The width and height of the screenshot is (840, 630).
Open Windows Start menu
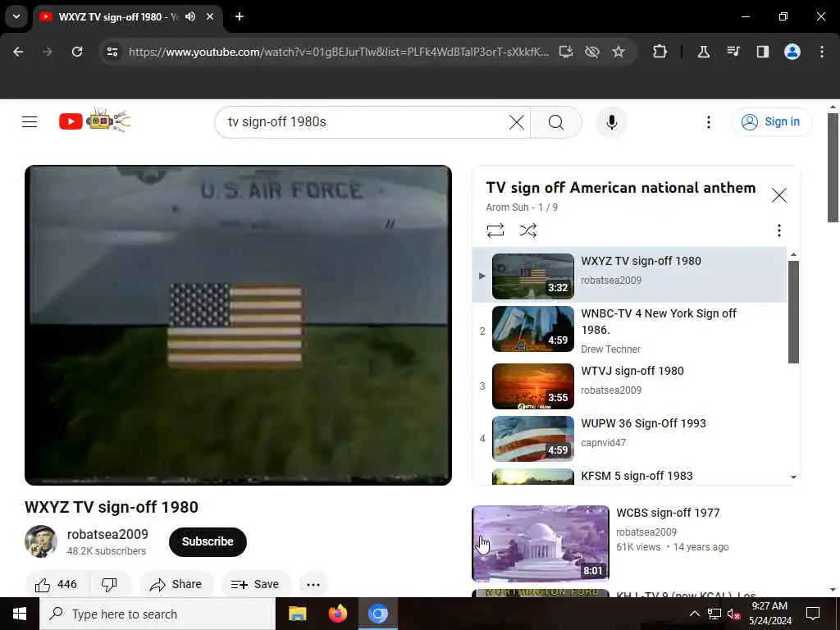tap(20, 614)
